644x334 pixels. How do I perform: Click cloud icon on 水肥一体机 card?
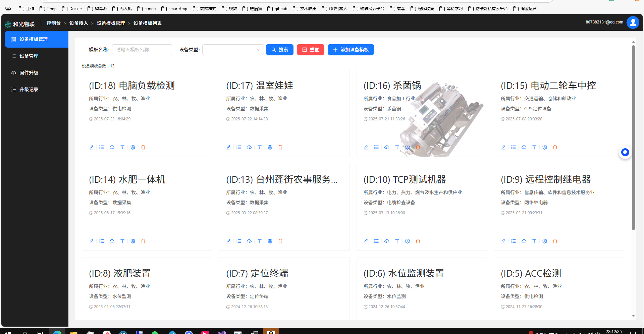[112, 241]
